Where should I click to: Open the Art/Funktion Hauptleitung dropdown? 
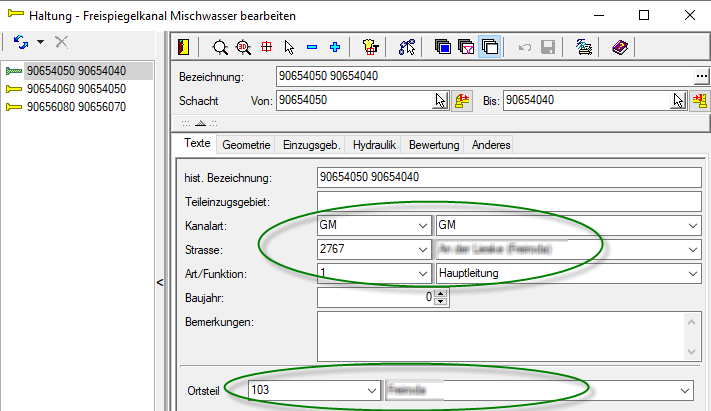pos(691,272)
